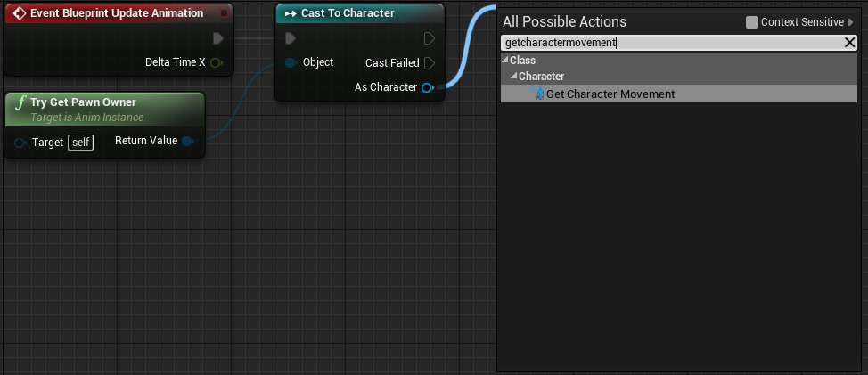Collapse the Class category

pyautogui.click(x=505, y=61)
